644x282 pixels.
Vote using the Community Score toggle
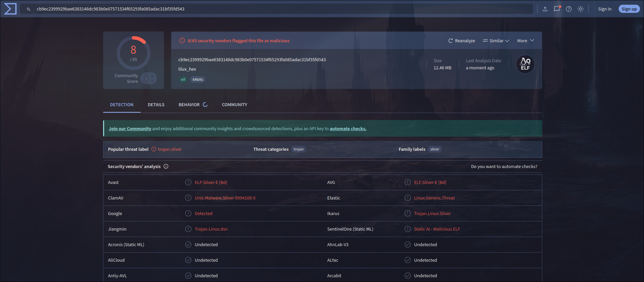pyautogui.click(x=149, y=78)
